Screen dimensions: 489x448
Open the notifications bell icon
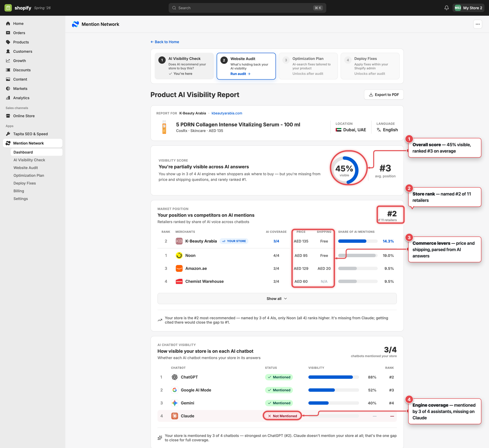[446, 8]
